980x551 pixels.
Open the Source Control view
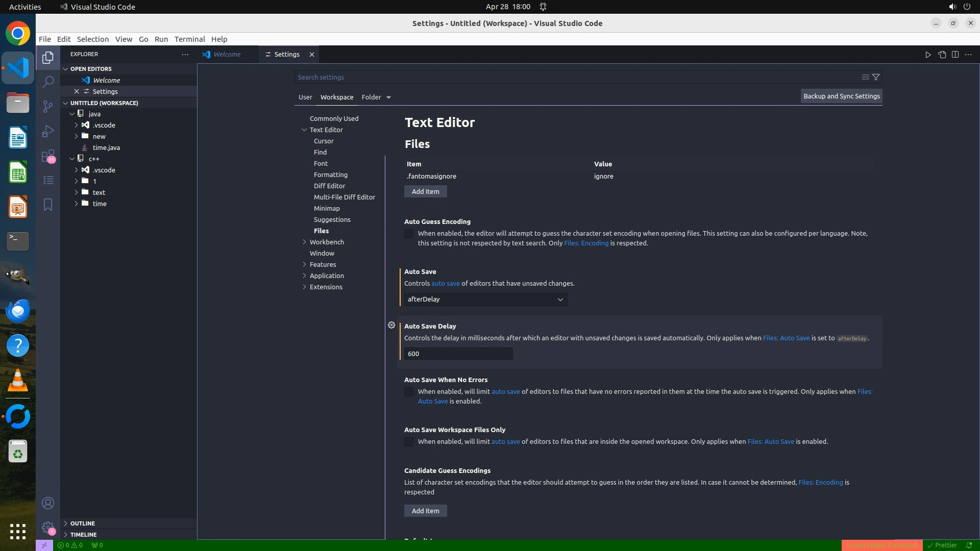click(48, 106)
